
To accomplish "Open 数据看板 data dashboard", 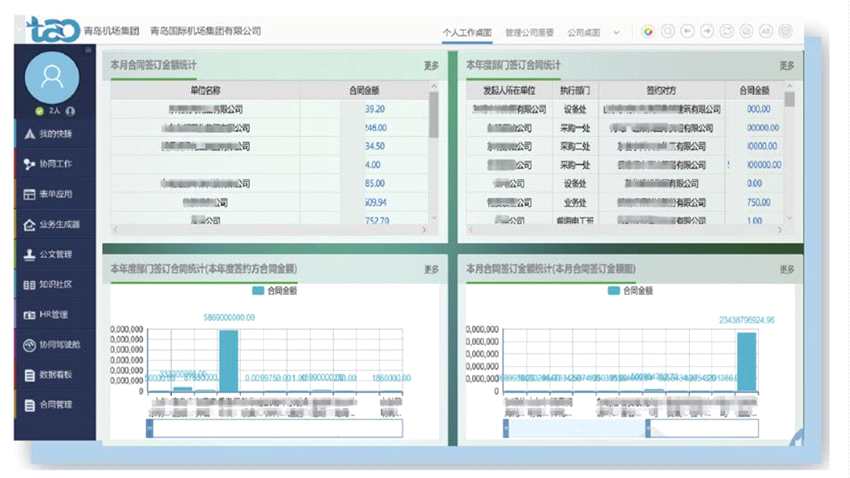I will (55, 374).
